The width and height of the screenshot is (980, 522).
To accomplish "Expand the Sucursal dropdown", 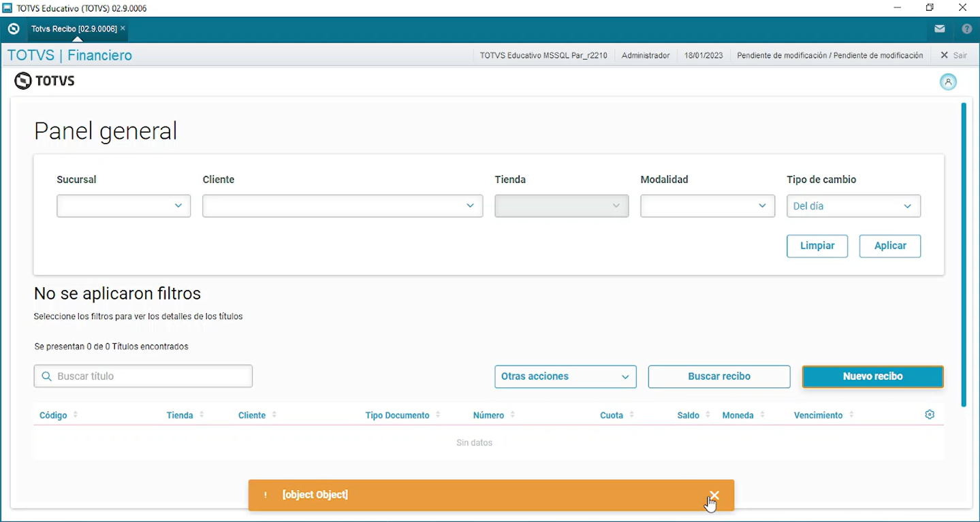I will tap(123, 206).
